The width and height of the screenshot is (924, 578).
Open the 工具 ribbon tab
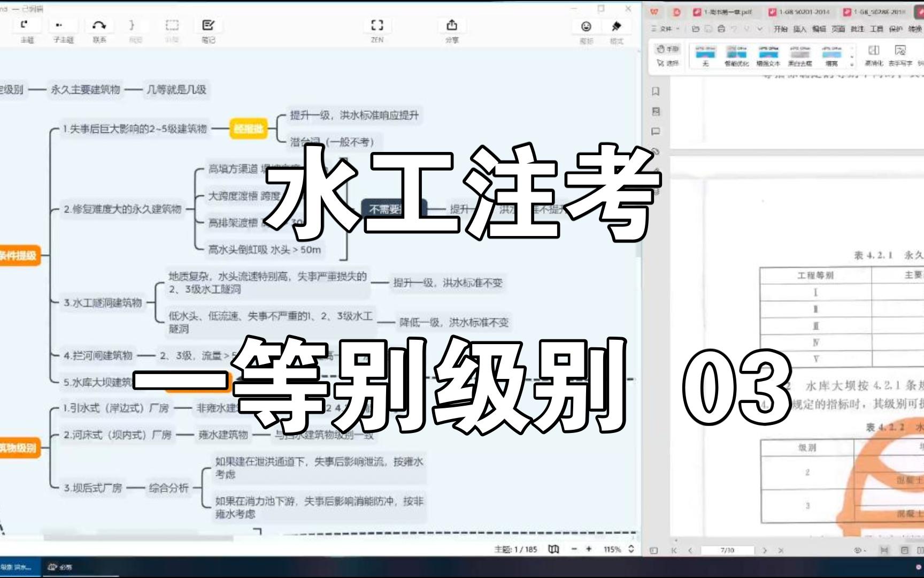[876, 29]
